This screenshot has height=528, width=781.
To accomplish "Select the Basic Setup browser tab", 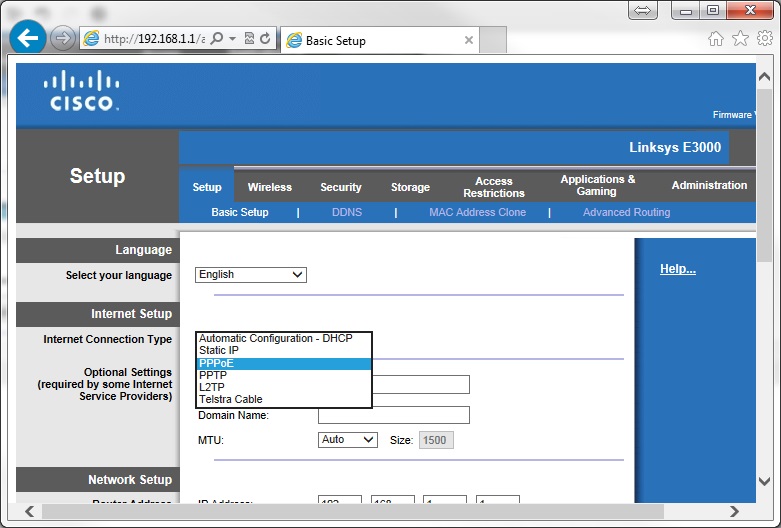I will click(380, 40).
